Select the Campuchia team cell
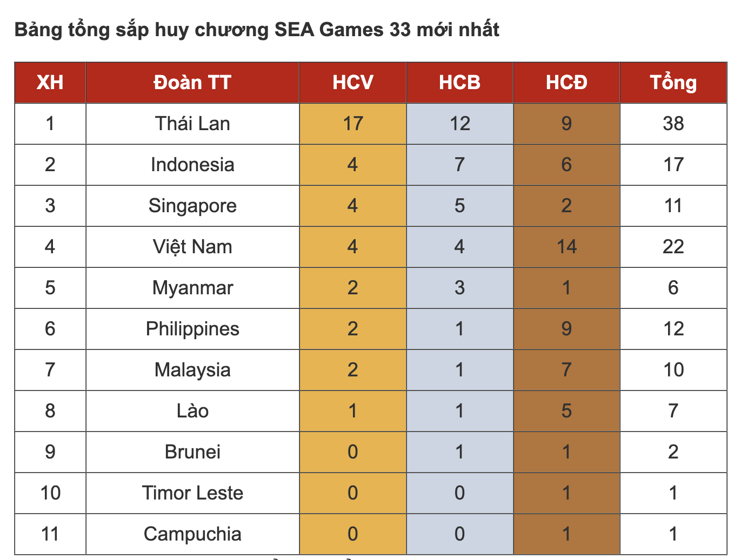This screenshot has width=741, height=560. [192, 534]
